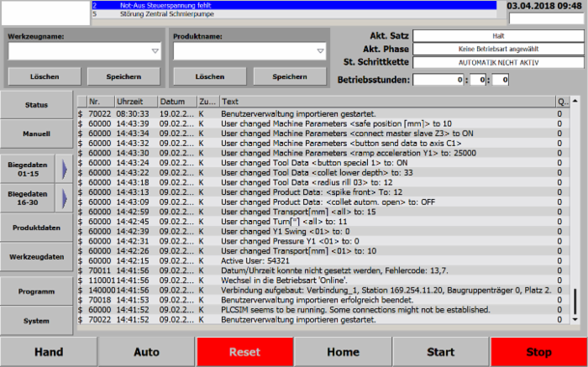Viewport: 588px width, 367px height.
Task: Switch to the Manuell screen
Action: pyautogui.click(x=36, y=134)
